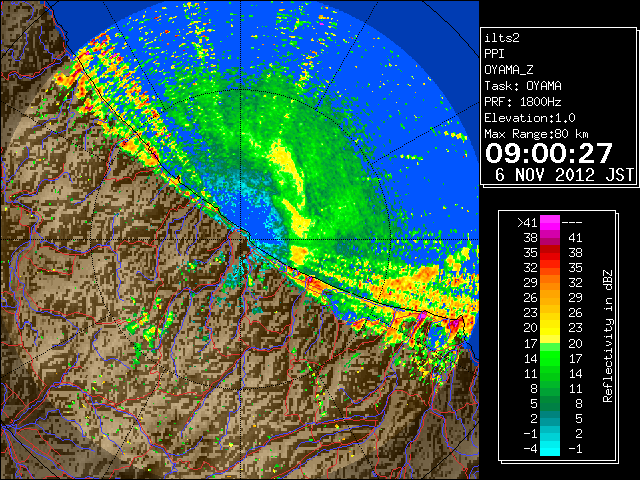Click the Elevation:1.0 text
Screen dimensions: 640x480
coord(530,118)
